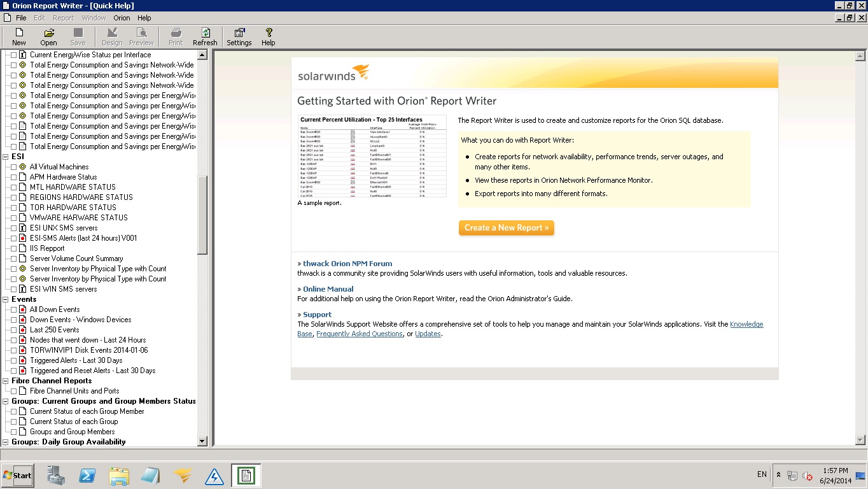Collapse Groups: Current Groups and Group Members Status
Image resolution: width=868 pixels, height=489 pixels.
coord(6,401)
